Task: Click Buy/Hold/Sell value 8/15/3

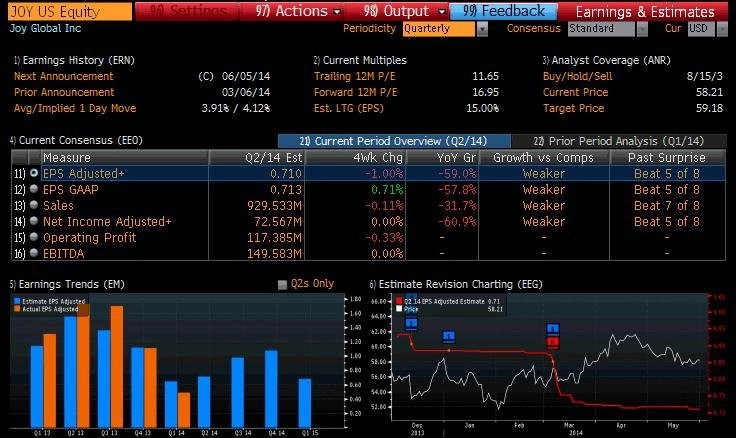Action: pos(705,76)
